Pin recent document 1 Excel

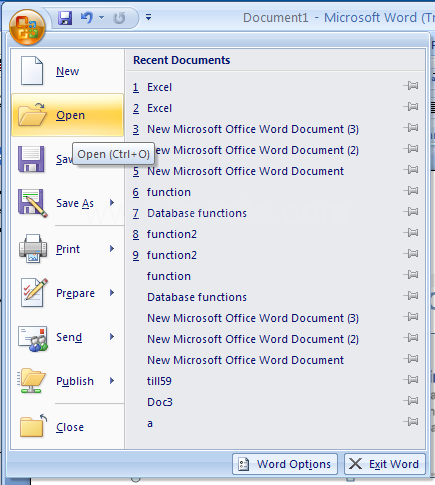coord(411,86)
